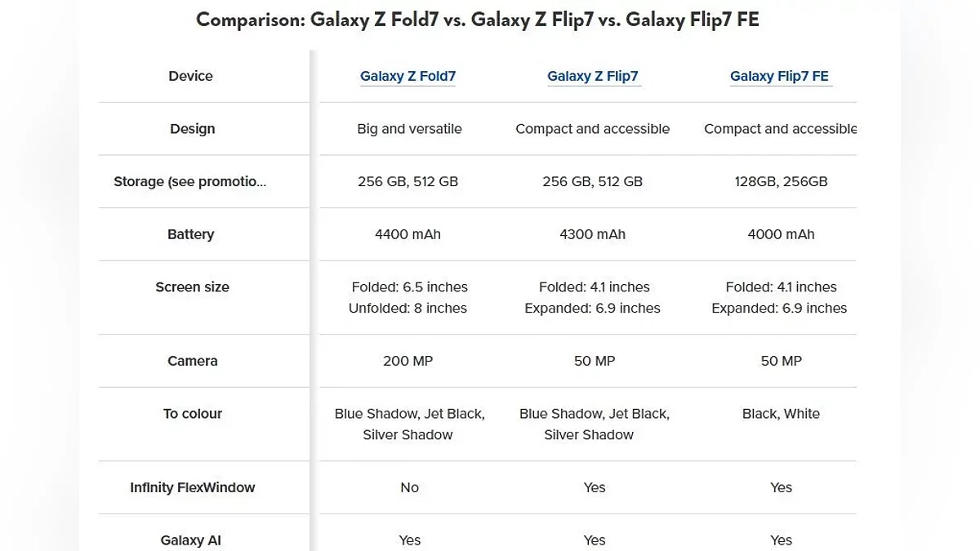The height and width of the screenshot is (551, 980).
Task: Click the comparison title heading
Action: click(478, 20)
